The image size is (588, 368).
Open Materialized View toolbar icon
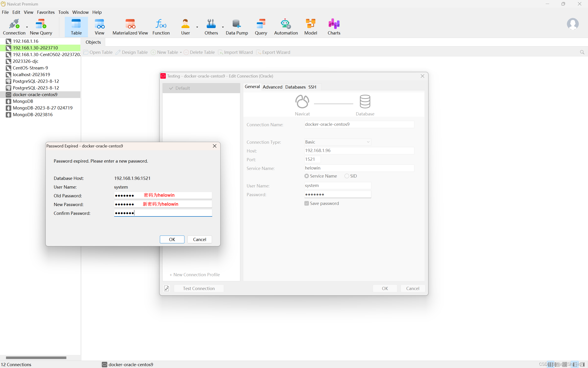(130, 27)
